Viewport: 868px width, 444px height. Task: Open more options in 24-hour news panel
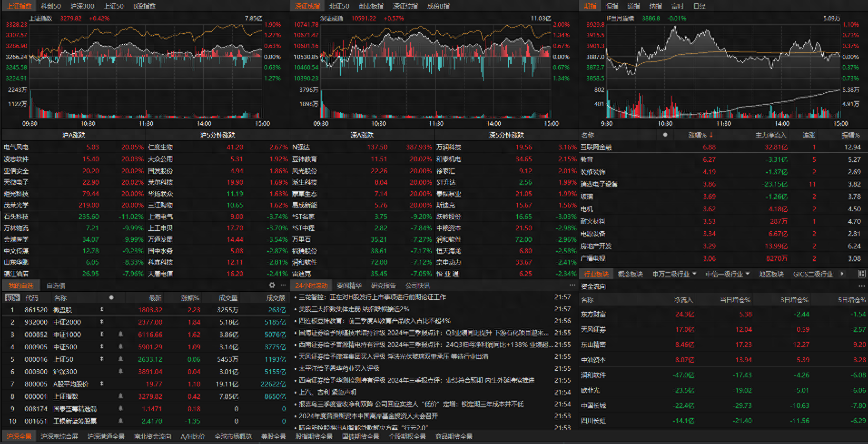572,285
